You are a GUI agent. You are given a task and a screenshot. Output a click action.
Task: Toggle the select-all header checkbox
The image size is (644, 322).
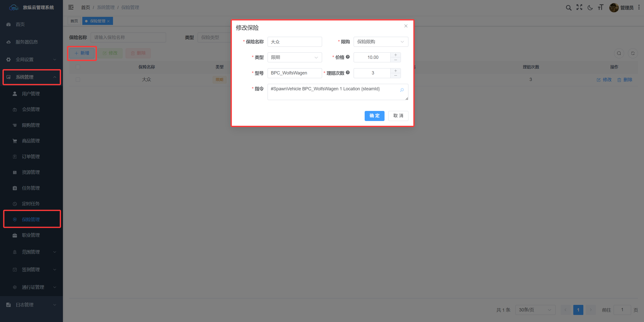[x=78, y=67]
